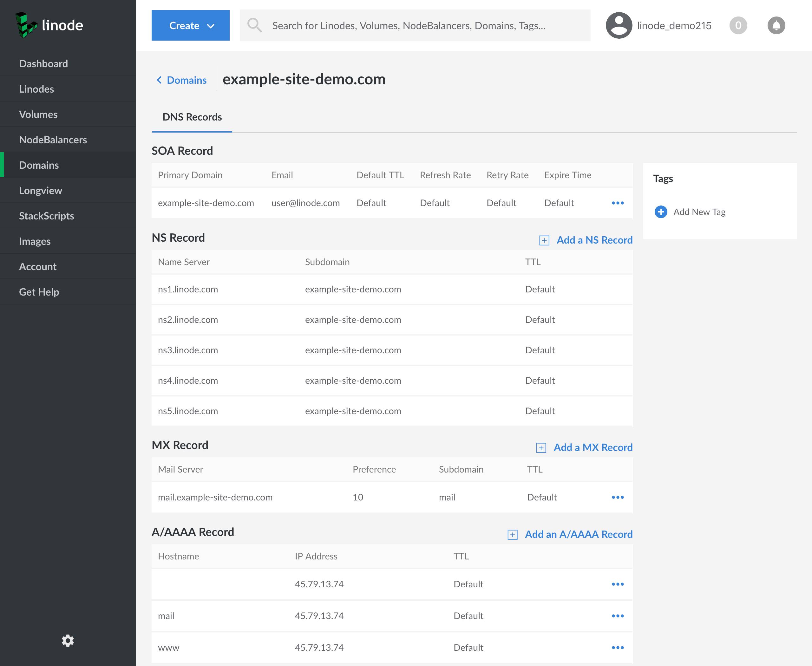Select Longview in the sidebar
812x666 pixels.
[x=41, y=190]
